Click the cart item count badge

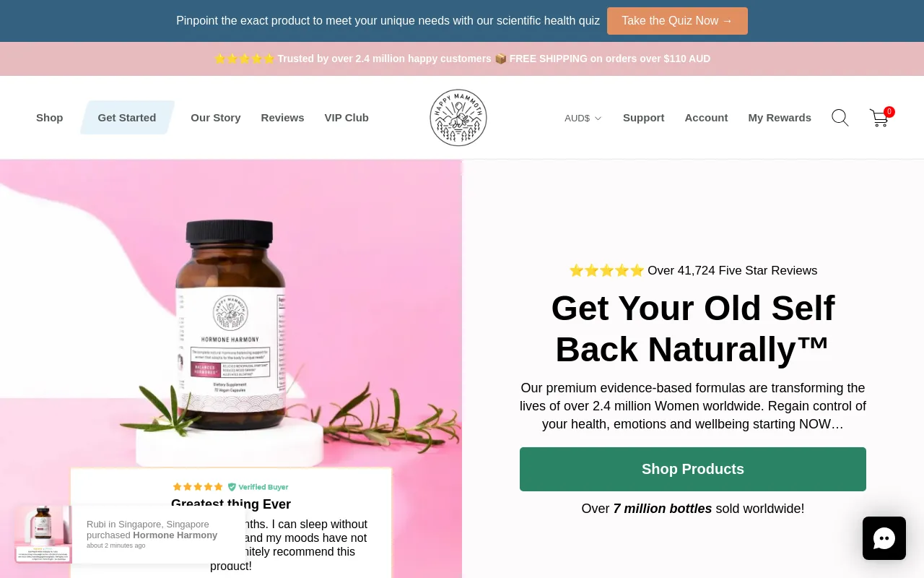[x=889, y=112]
